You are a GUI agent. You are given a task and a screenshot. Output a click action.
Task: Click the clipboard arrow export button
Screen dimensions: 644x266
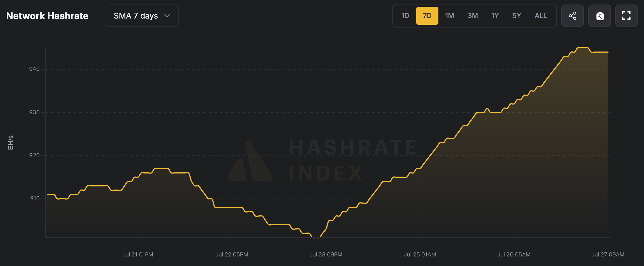click(599, 16)
